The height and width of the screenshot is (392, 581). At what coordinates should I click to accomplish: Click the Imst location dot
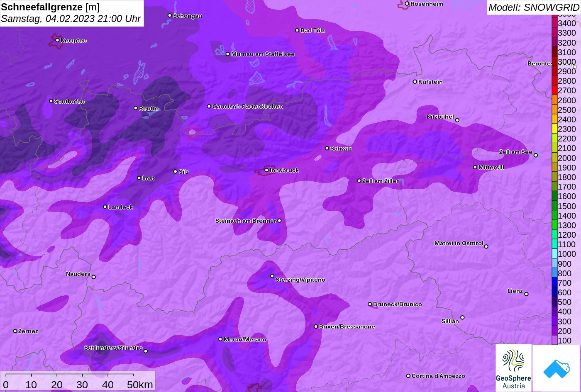coord(139,178)
